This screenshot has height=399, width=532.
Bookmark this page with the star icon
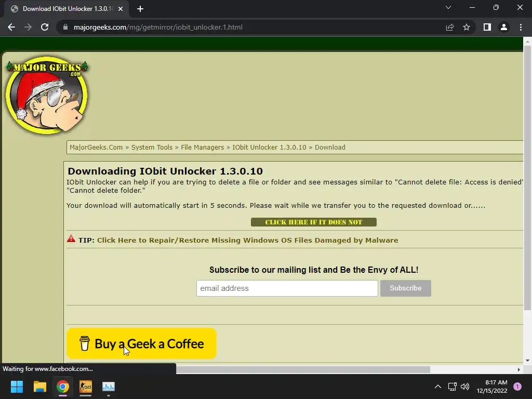(x=467, y=27)
